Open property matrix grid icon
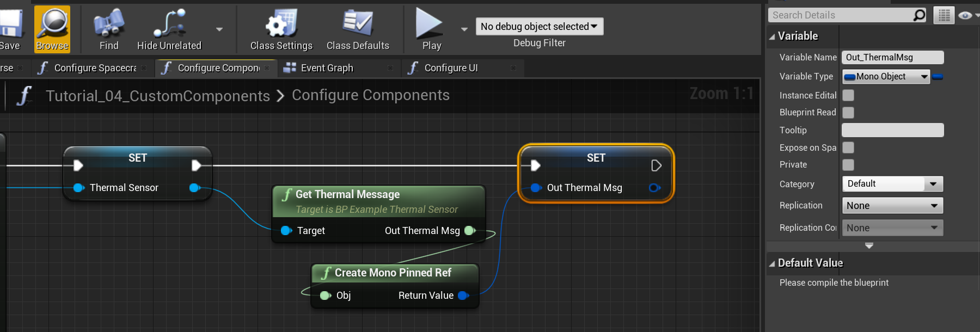The image size is (980, 332). [x=944, y=15]
